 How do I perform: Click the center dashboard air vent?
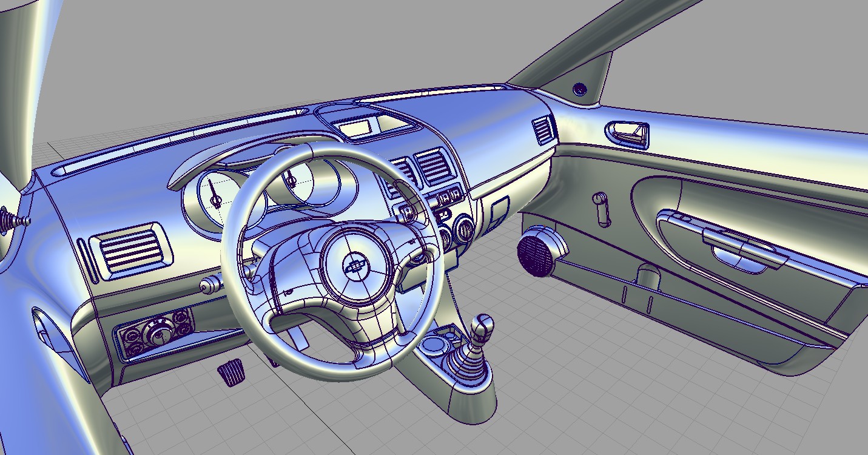[434, 166]
